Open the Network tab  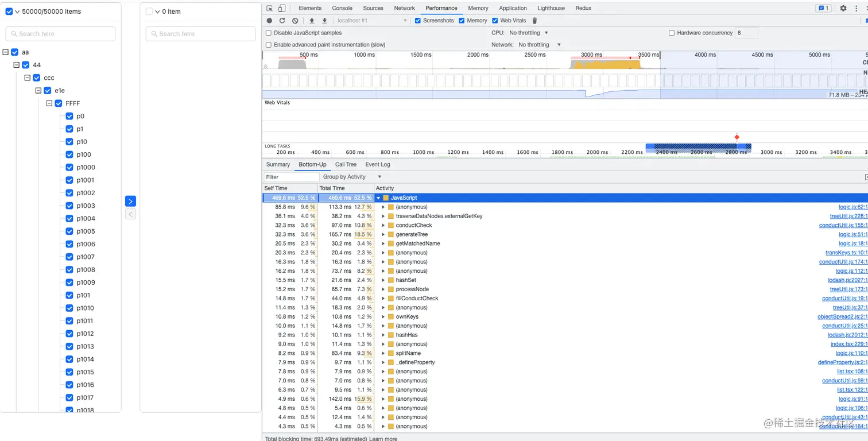405,8
